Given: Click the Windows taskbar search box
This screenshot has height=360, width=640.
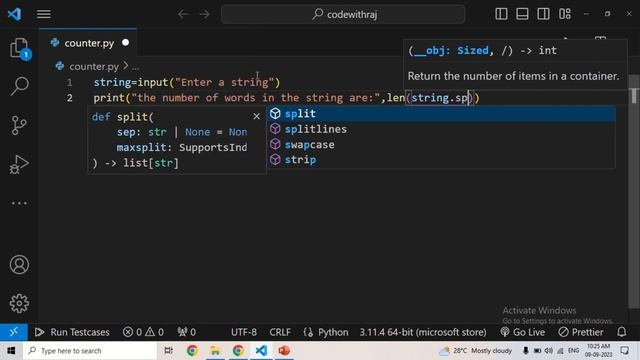Looking at the screenshot, I should coord(90,351).
